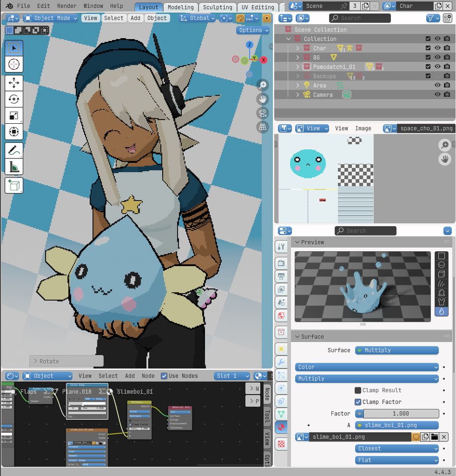Image resolution: width=456 pixels, height=476 pixels.
Task: Open the Texture properties checker tab
Action: 281,444
